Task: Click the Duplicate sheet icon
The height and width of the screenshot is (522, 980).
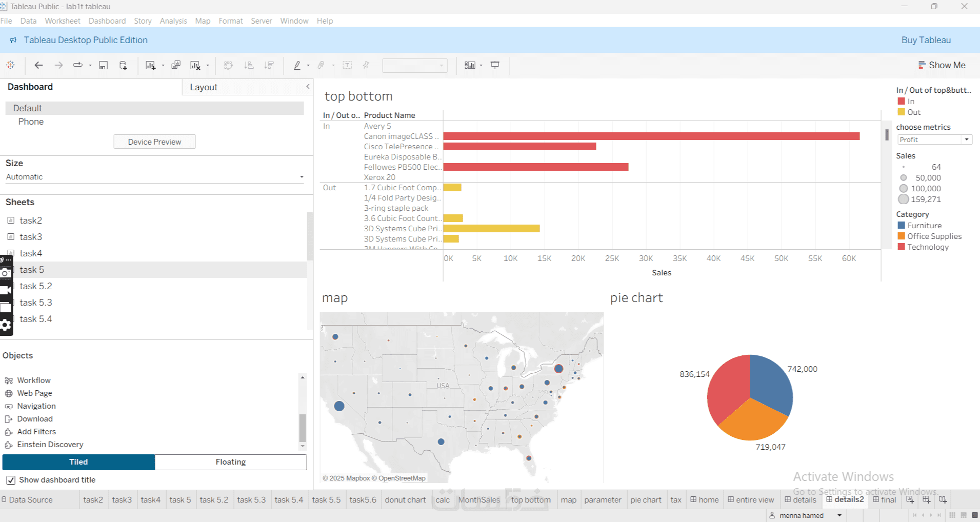Action: click(x=176, y=65)
